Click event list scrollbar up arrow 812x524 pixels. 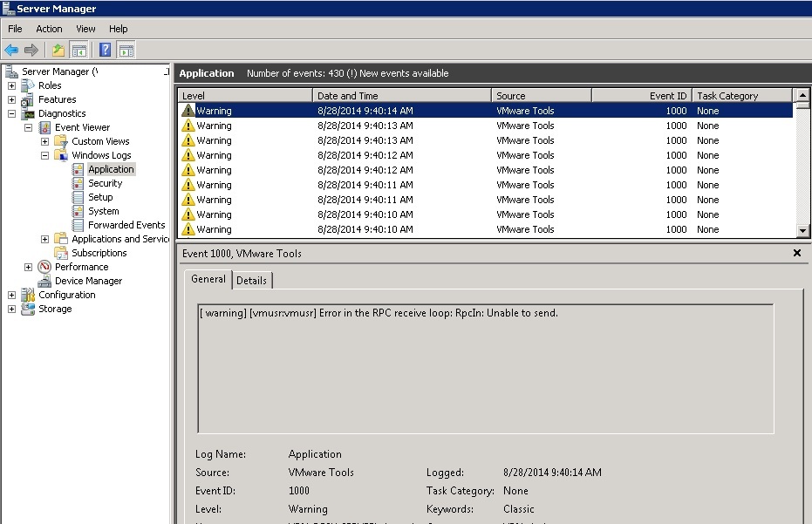pos(802,95)
